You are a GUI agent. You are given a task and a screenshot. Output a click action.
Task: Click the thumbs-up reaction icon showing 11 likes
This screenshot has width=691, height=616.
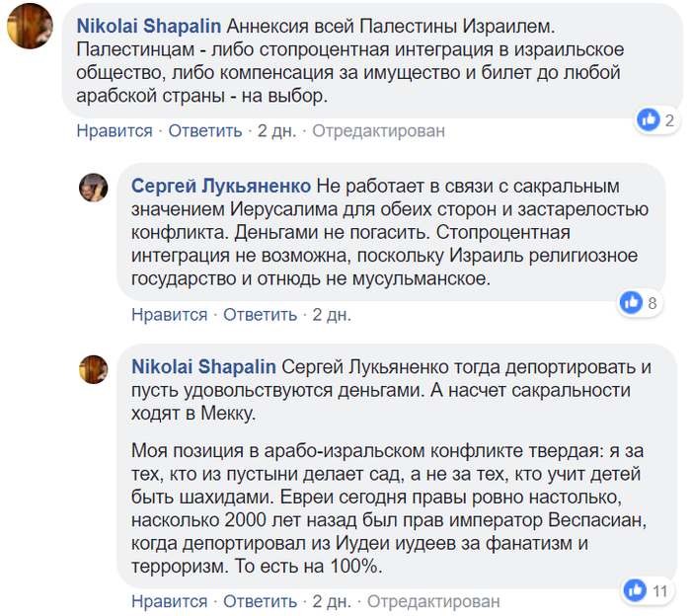pyautogui.click(x=634, y=590)
